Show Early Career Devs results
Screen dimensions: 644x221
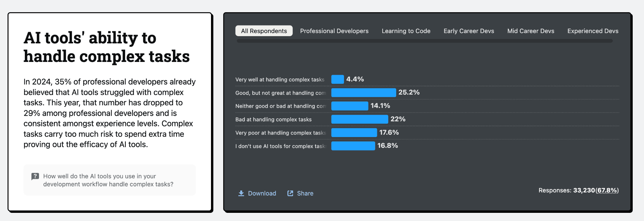coord(469,31)
